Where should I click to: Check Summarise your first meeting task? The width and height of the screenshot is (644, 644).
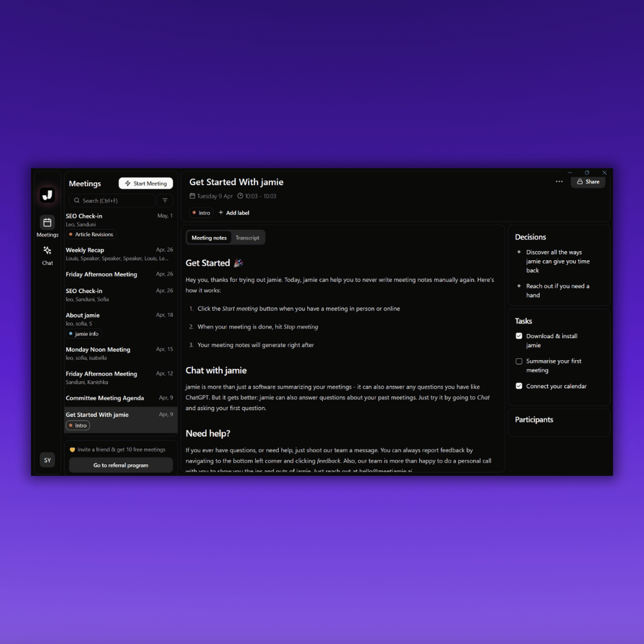tap(518, 361)
